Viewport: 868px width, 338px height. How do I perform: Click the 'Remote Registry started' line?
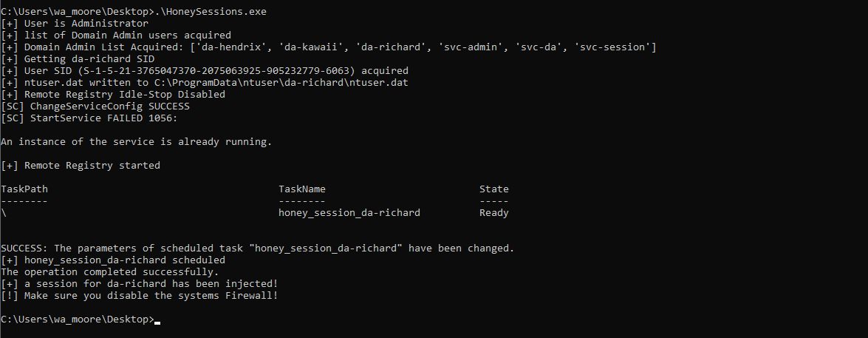click(81, 165)
